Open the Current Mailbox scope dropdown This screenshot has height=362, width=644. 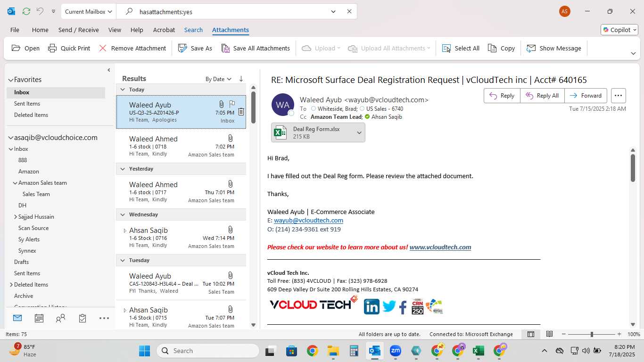(89, 11)
